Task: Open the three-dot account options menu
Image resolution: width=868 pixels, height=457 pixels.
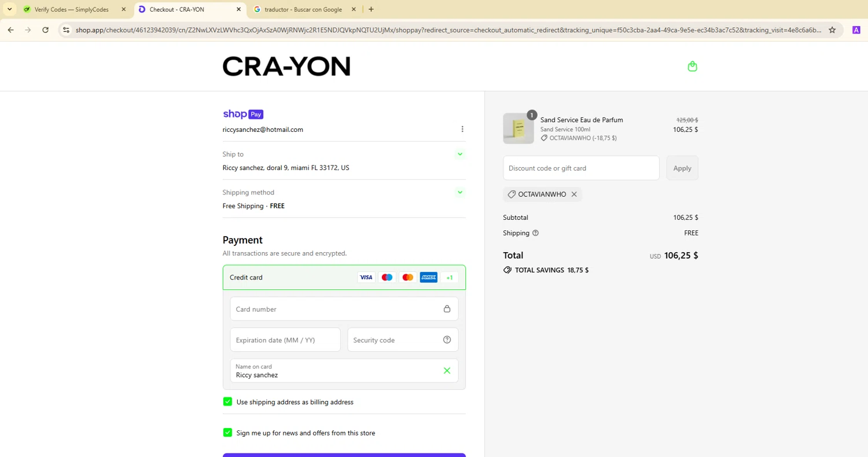Action: click(x=462, y=129)
